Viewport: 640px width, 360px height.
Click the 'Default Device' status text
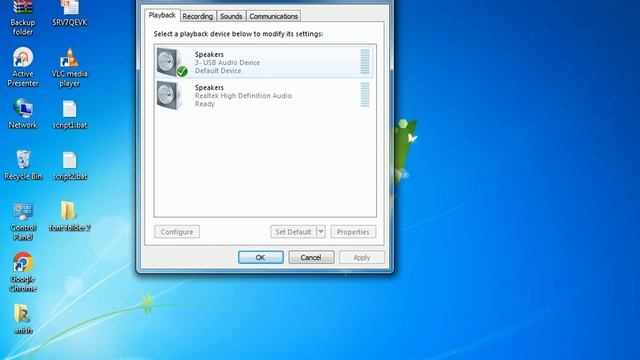tap(218, 71)
